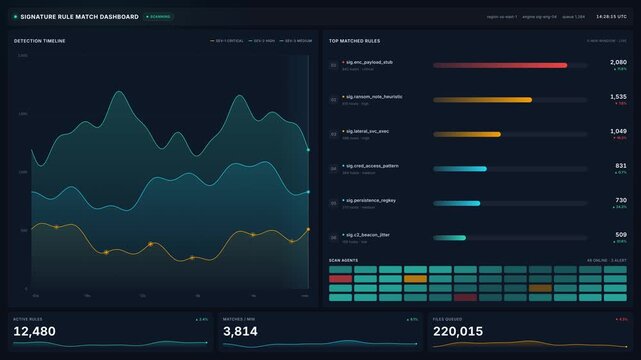This screenshot has width=641, height=360.
Task: Click the cyan bar for sig.persistence_regkey
Action: tap(457, 203)
